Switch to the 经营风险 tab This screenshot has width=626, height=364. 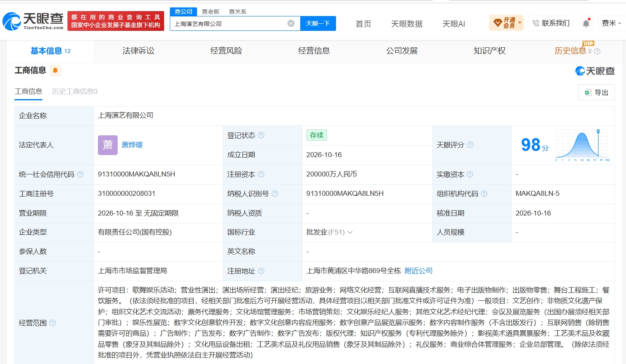click(226, 51)
